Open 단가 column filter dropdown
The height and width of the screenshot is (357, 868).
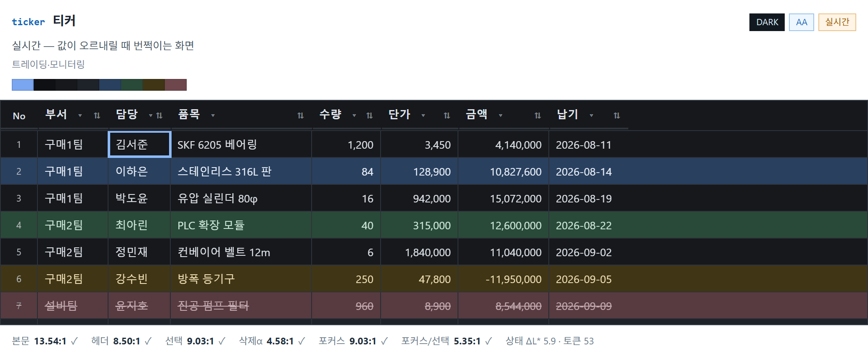(423, 115)
